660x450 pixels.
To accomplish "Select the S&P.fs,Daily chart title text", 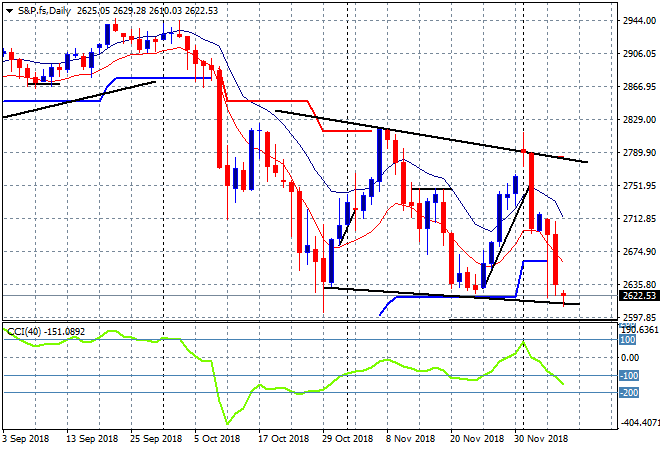I will click(44, 11).
